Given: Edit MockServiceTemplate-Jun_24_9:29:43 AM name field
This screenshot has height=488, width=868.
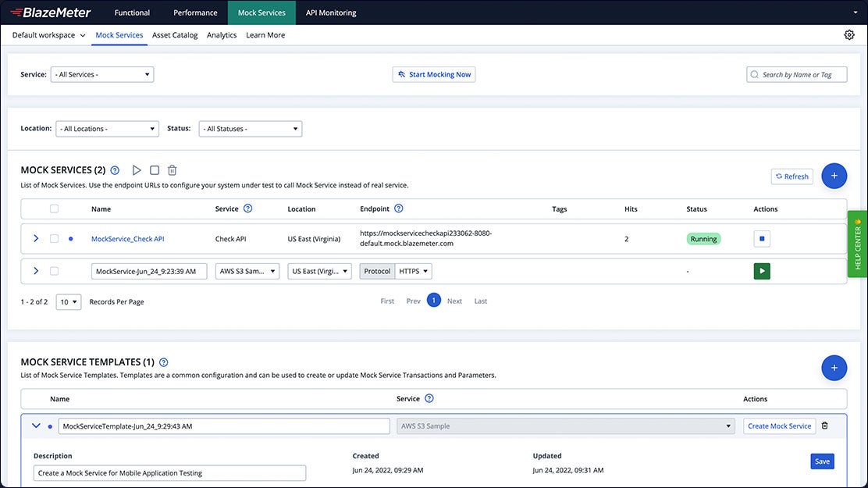Looking at the screenshot, I should click(x=224, y=426).
